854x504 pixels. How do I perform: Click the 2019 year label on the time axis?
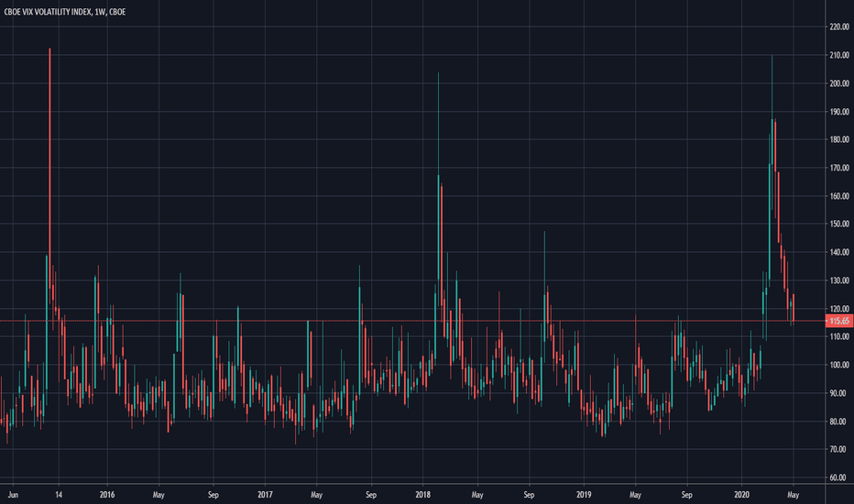[584, 495]
